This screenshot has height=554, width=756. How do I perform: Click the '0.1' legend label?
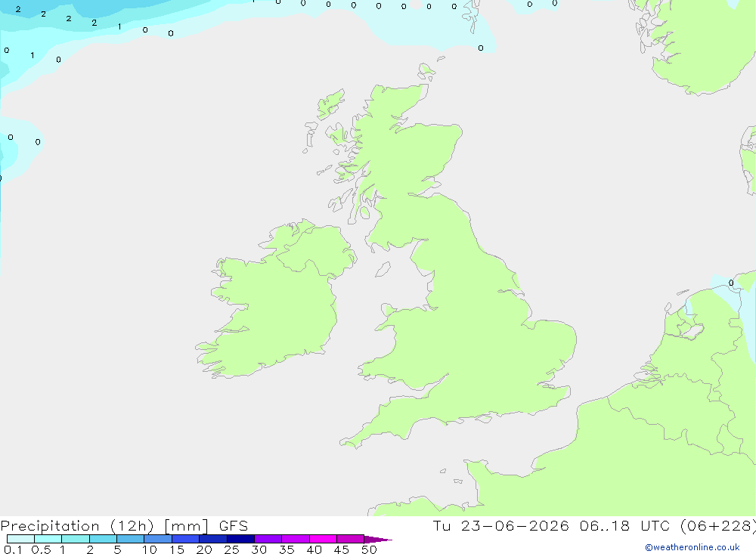pyautogui.click(x=13, y=549)
